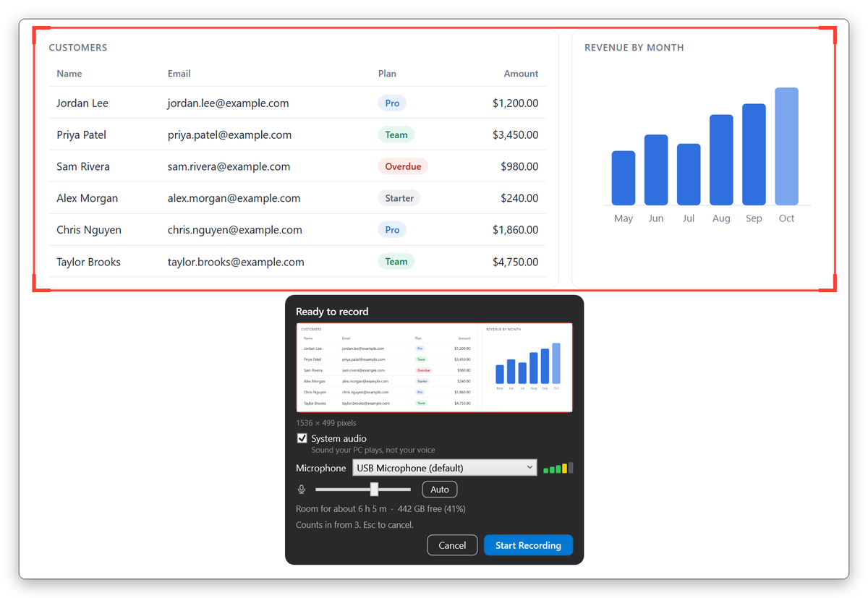
Task: Click the amount $1,860.00
Action: click(516, 230)
